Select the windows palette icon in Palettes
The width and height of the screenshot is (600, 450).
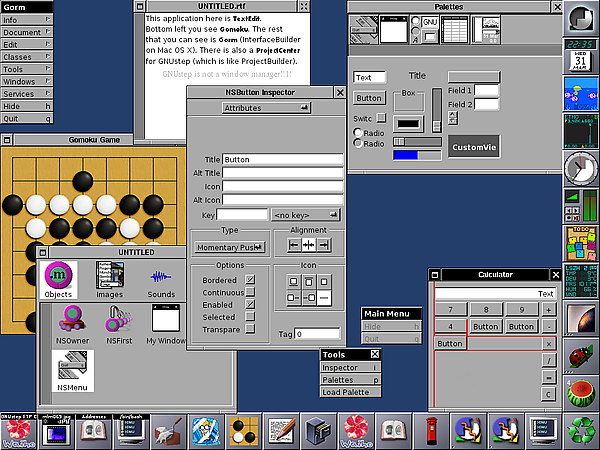pos(394,31)
